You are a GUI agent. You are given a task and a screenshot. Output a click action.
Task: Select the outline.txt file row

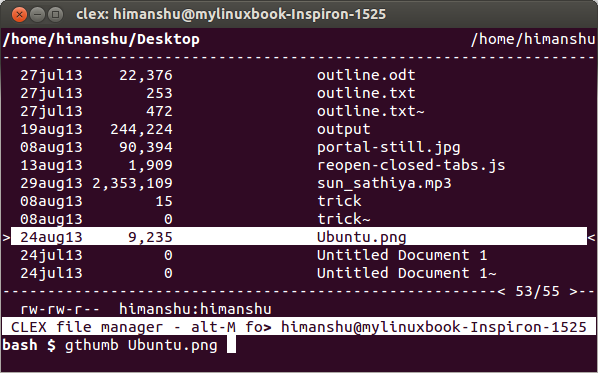coord(299,93)
